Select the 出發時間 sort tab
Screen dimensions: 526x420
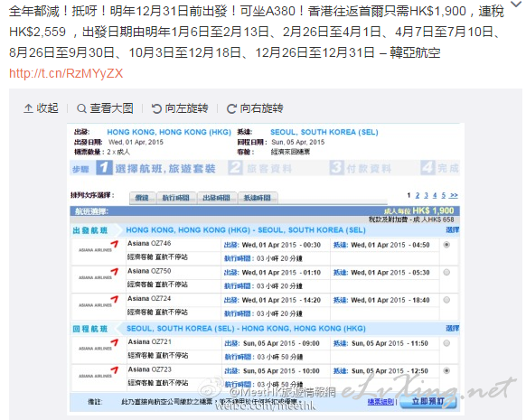[x=217, y=198]
